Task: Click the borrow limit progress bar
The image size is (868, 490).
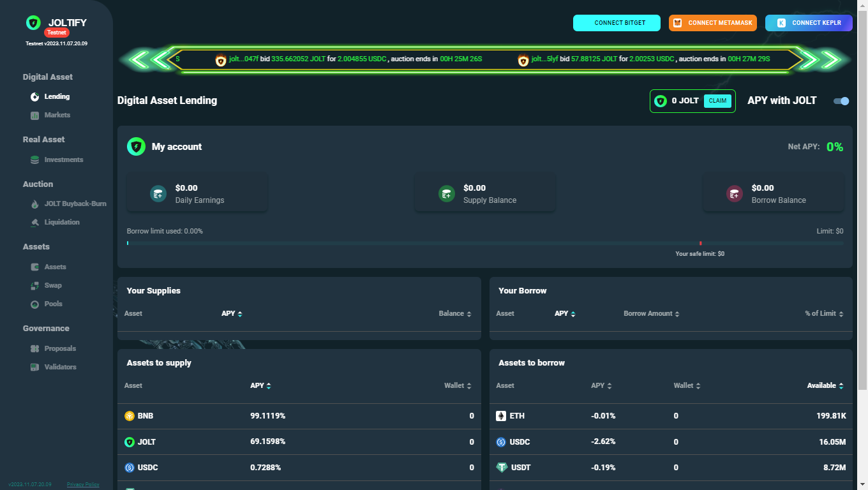Action: (485, 243)
